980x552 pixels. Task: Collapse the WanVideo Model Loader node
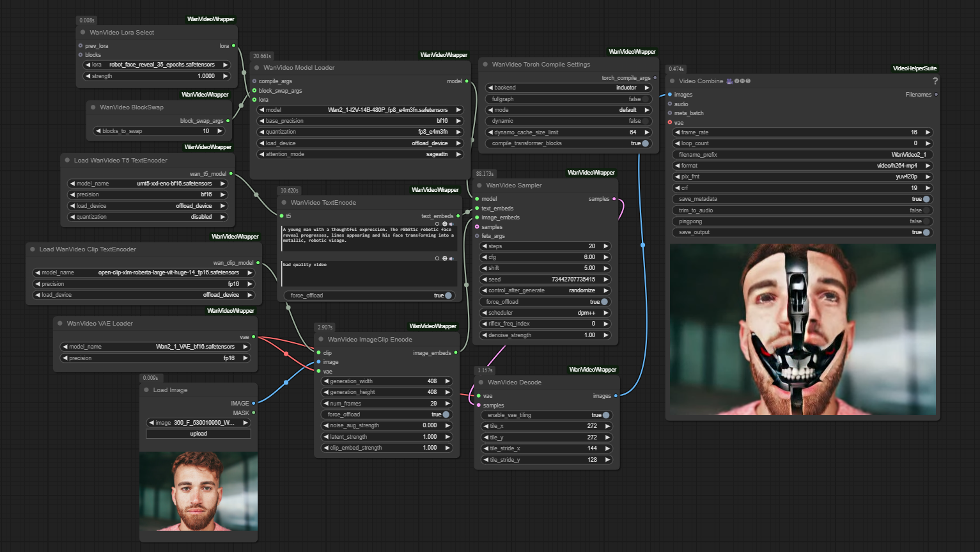(x=257, y=68)
